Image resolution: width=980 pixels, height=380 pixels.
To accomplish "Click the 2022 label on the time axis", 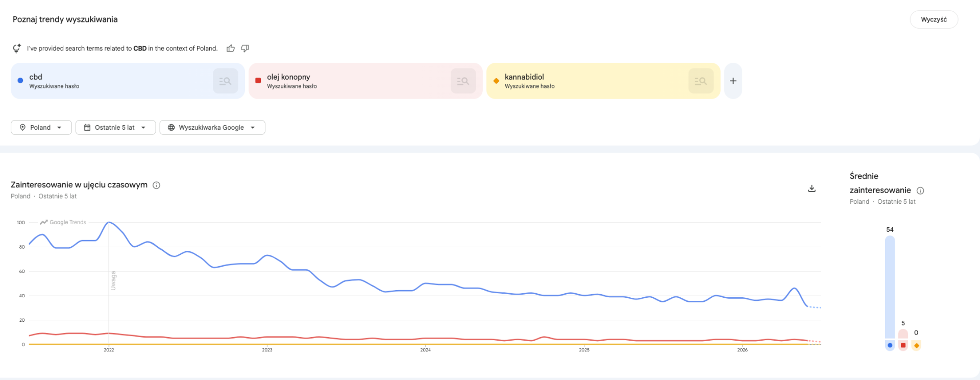I will [109, 350].
